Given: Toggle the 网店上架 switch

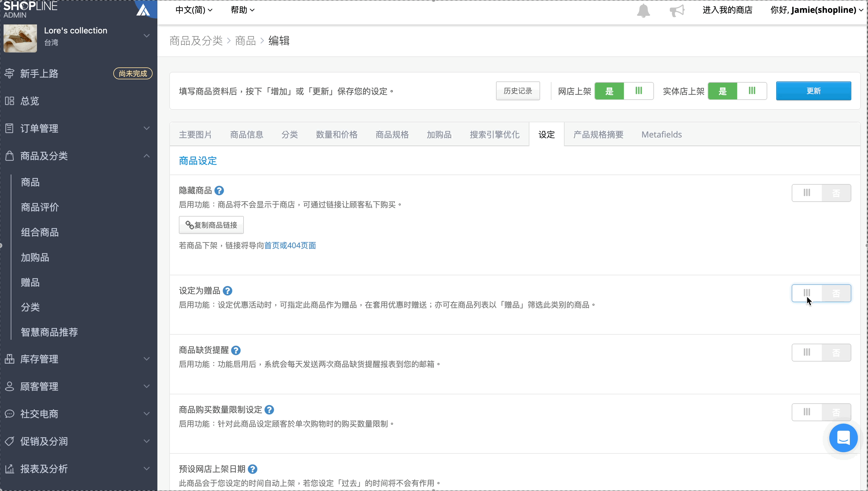Looking at the screenshot, I should (624, 91).
